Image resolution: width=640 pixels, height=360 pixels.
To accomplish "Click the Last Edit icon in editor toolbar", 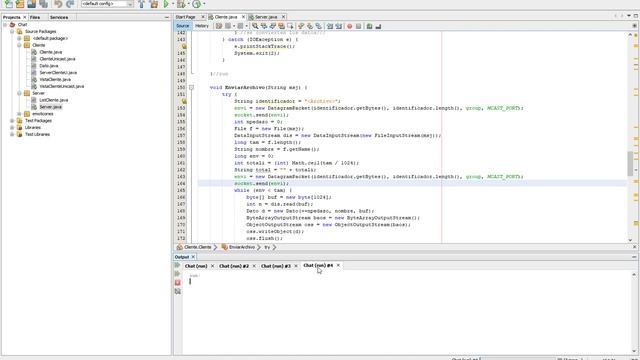I will click(x=219, y=26).
